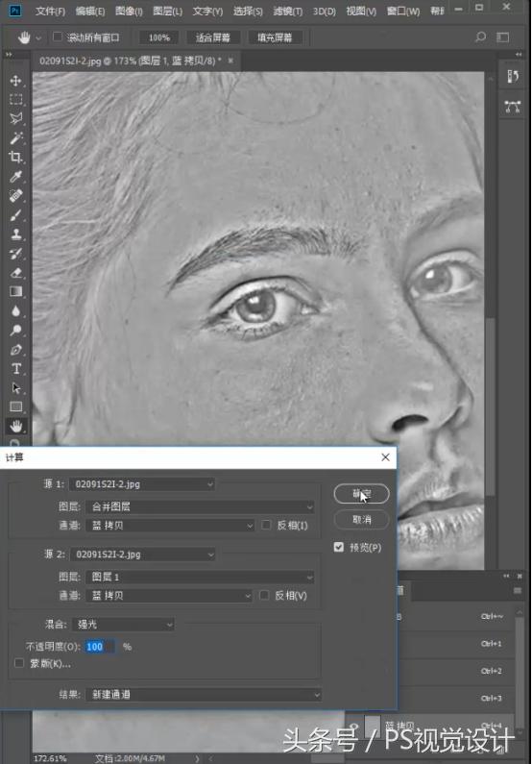Screen dimensions: 532x764
Task: Open the 图像(I) image menu
Action: click(x=129, y=11)
